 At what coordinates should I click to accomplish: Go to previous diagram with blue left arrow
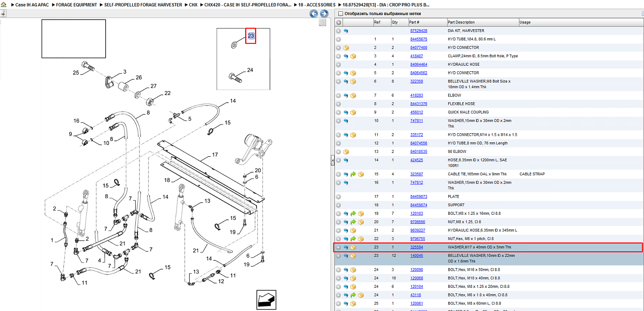(x=314, y=14)
